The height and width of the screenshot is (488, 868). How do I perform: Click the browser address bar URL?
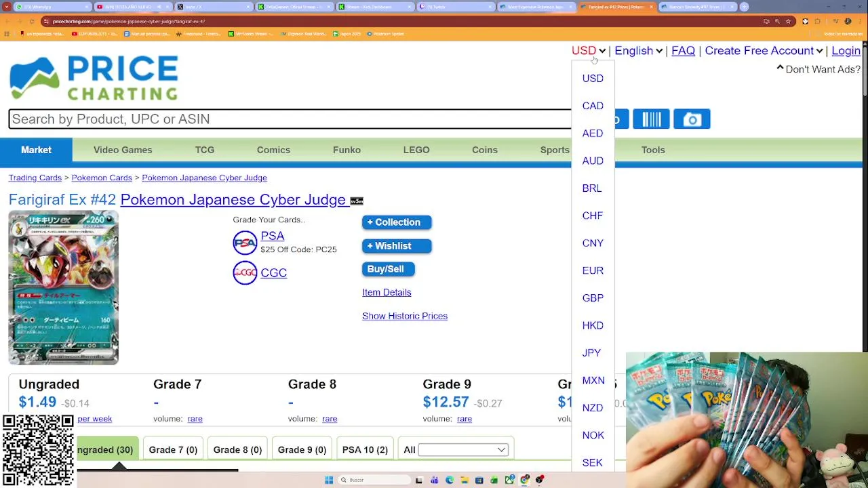(129, 21)
